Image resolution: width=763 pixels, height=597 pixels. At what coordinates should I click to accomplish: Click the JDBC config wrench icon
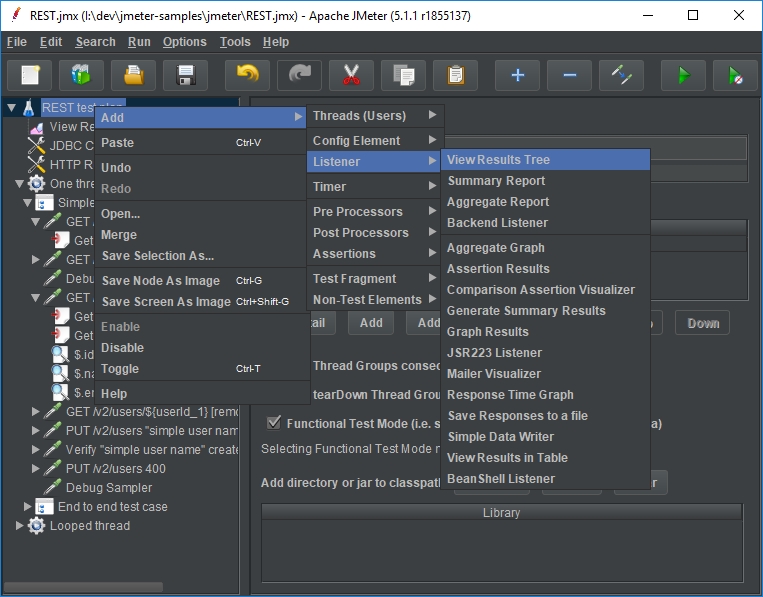[x=36, y=145]
